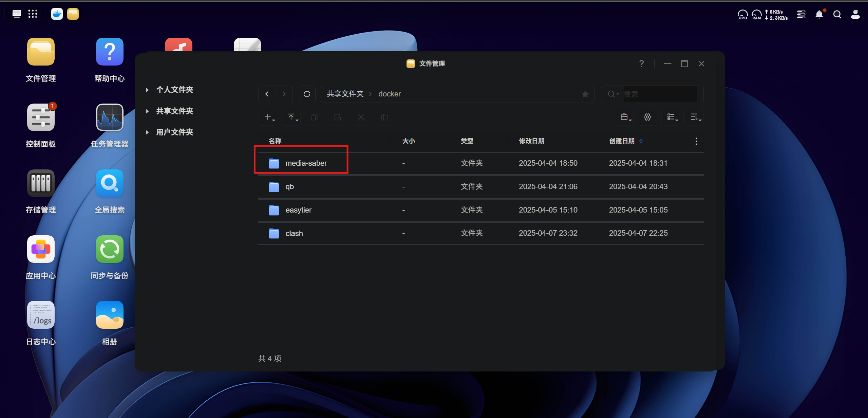Click the notification bell in the system tray
The image size is (868, 418).
coord(819,14)
